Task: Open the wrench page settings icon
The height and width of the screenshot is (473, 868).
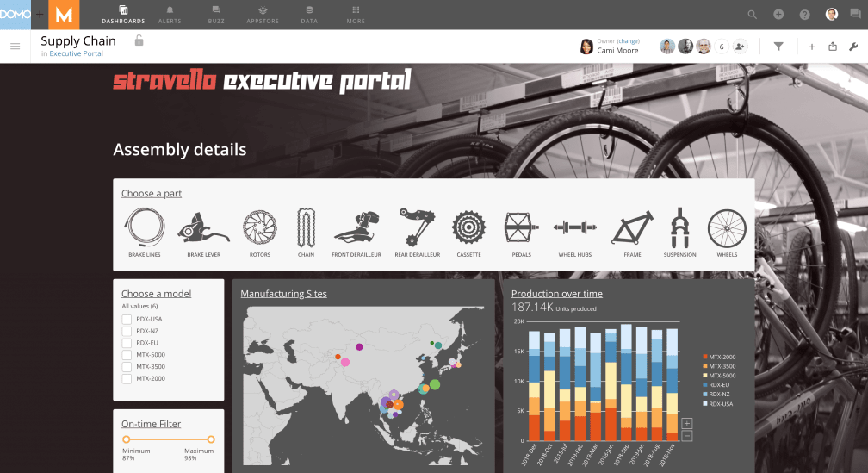Action: [853, 47]
